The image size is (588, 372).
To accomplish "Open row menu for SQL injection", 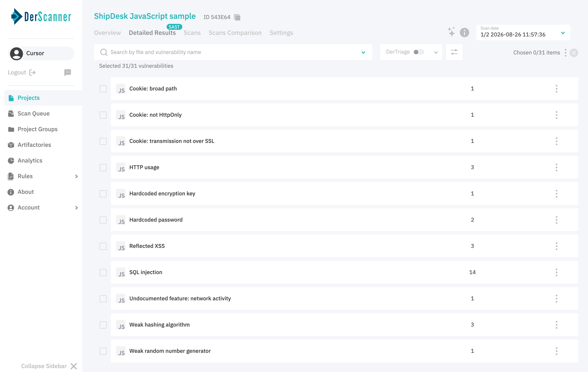I will tap(556, 272).
